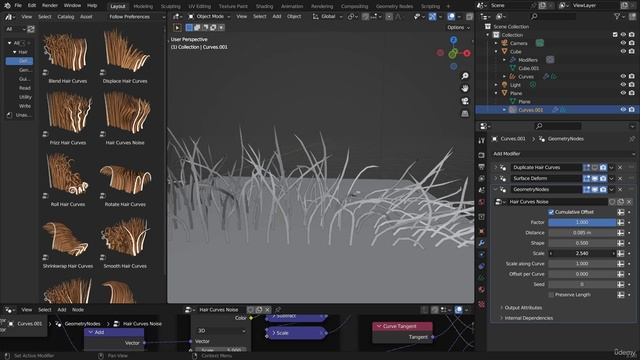
Task: Hide Curves.001 with its eye icon
Action: (x=623, y=110)
